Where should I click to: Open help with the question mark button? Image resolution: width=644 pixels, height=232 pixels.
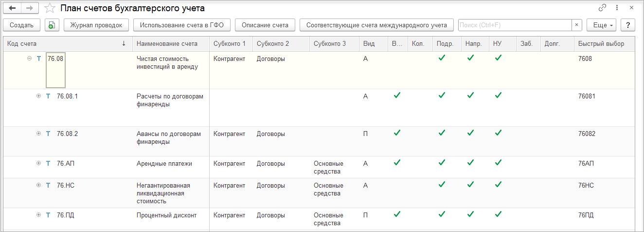(x=628, y=25)
